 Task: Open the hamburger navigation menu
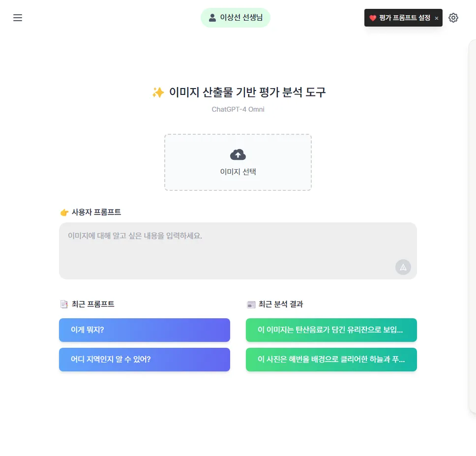(x=18, y=18)
